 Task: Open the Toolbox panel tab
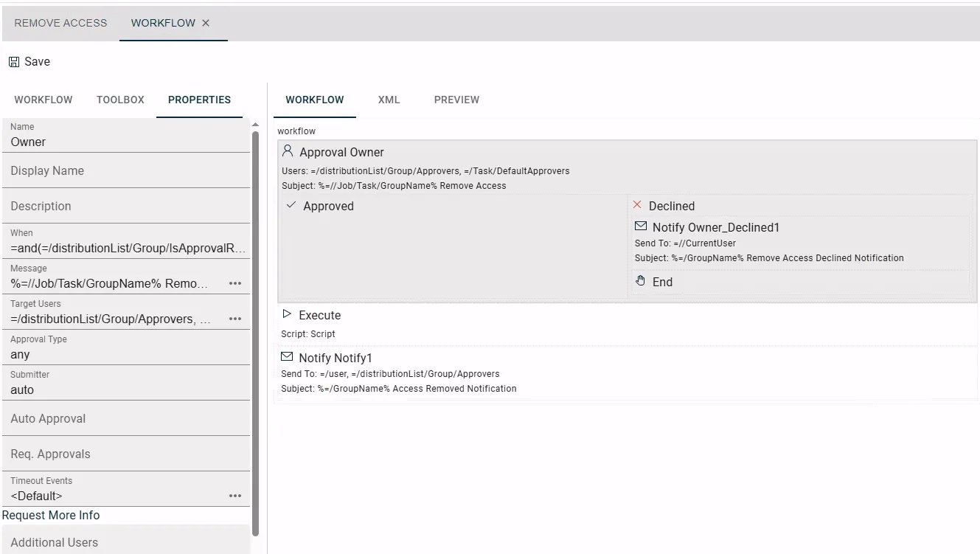point(120,100)
